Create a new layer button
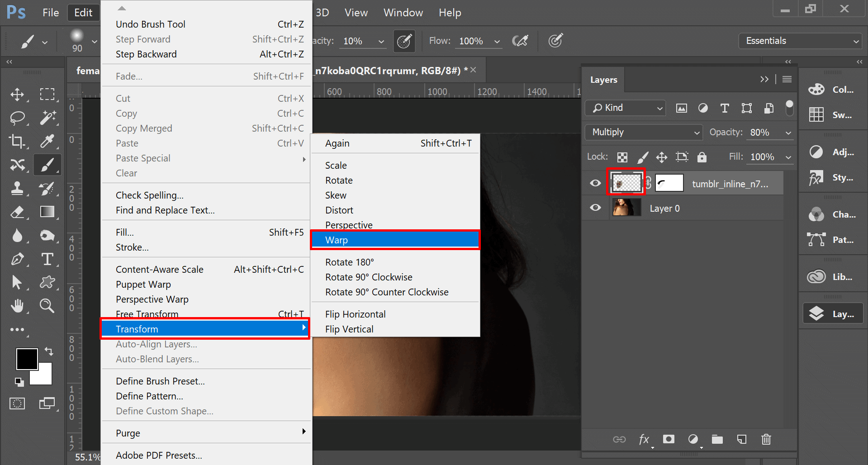This screenshot has width=868, height=465. click(x=742, y=439)
